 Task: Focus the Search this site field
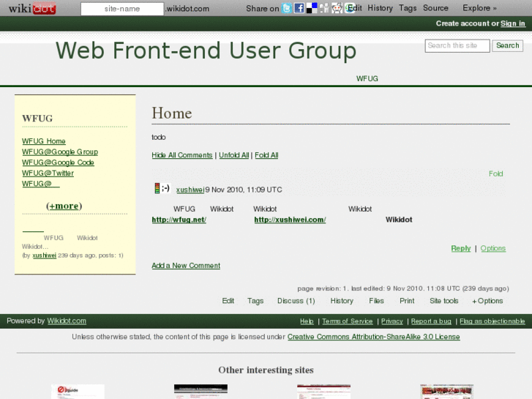tap(457, 45)
